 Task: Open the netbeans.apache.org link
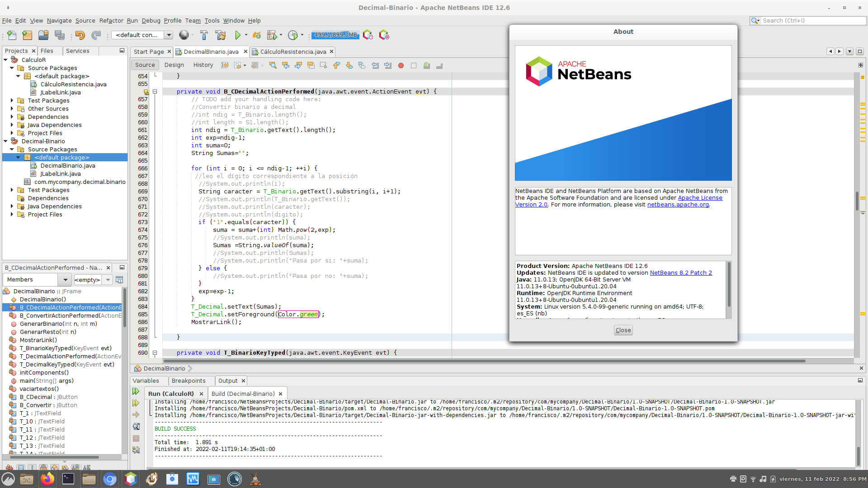click(678, 205)
